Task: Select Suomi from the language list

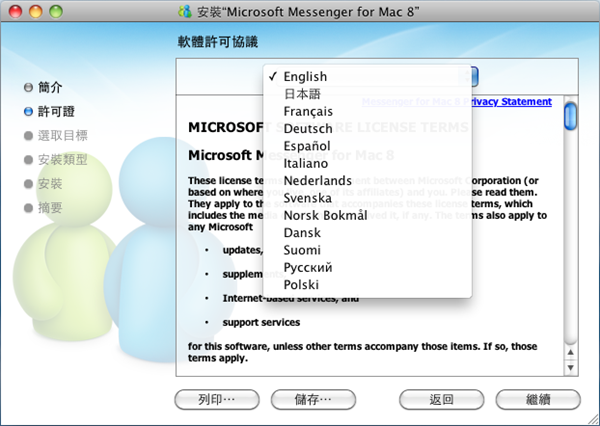Action: pos(367,250)
